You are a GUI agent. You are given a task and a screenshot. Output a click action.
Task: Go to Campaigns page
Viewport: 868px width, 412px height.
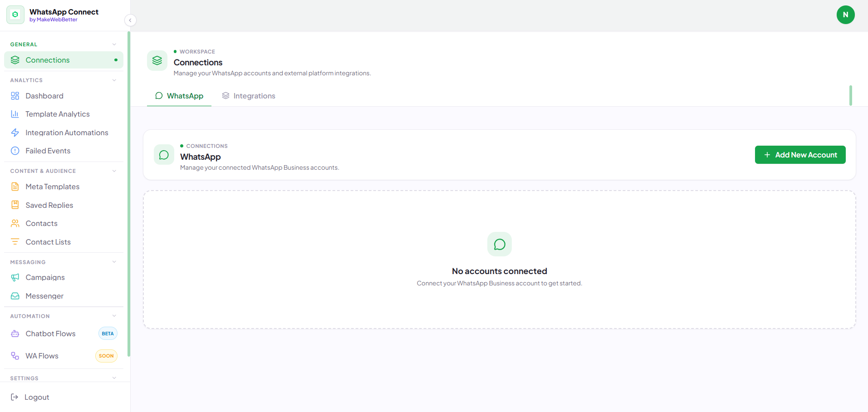click(64, 277)
